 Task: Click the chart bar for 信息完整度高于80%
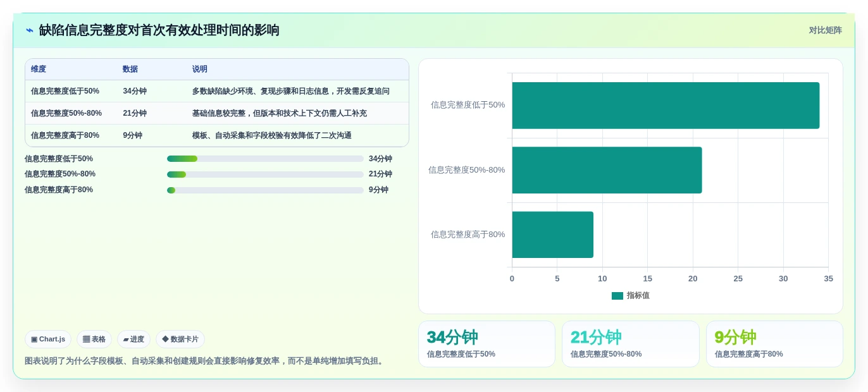pyautogui.click(x=553, y=235)
